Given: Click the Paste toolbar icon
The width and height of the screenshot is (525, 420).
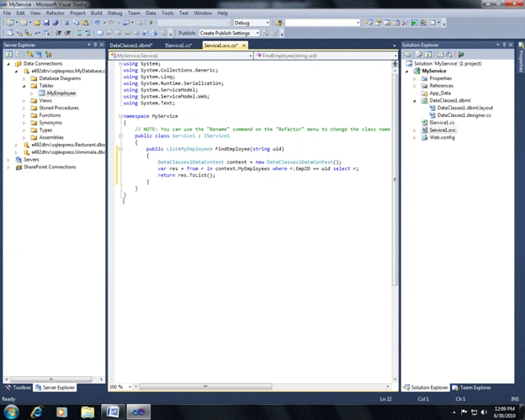Looking at the screenshot, I should point(85,23).
